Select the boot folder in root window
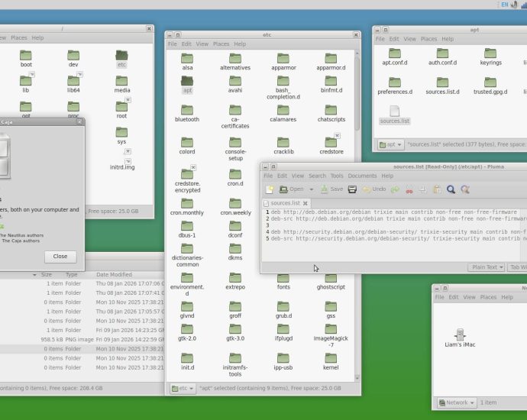 coord(26,59)
